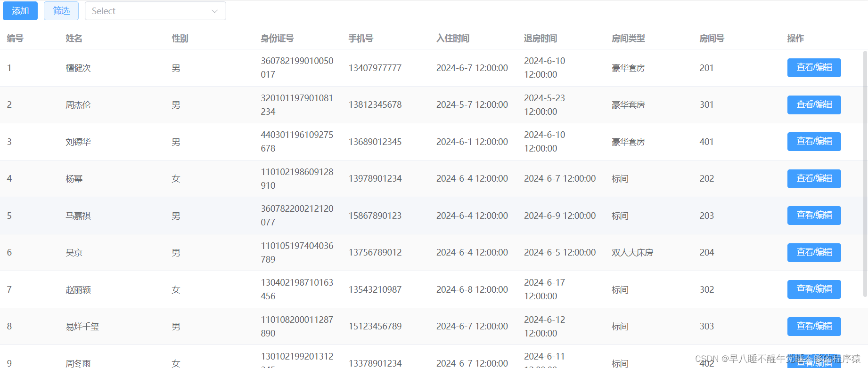Select the name cell 周杰伦
Viewport: 868px width, 368px height.
point(78,105)
